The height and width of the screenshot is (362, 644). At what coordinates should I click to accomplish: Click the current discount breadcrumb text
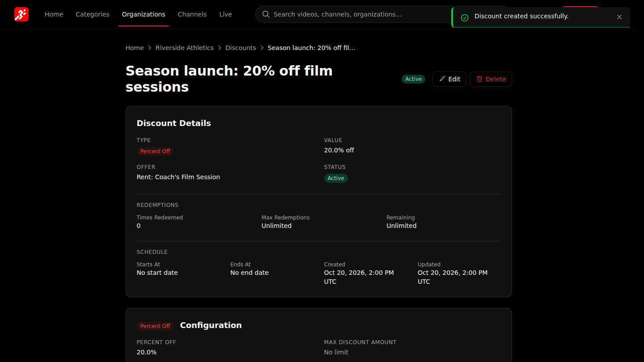point(312,48)
